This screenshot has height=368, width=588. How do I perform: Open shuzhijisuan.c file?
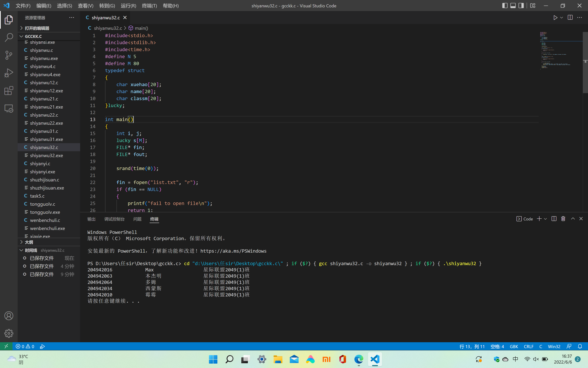[x=49, y=180]
